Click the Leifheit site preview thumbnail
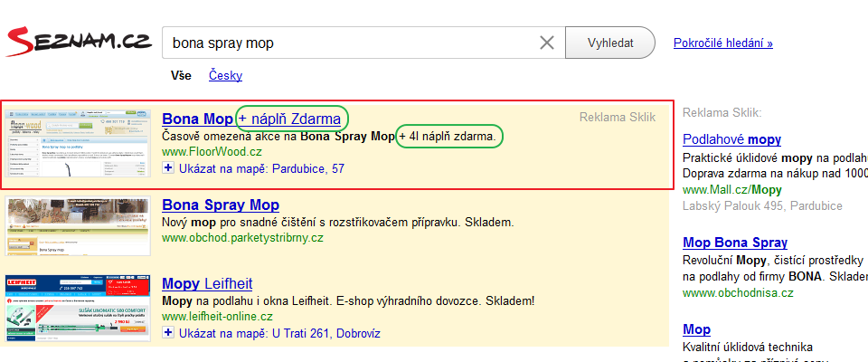The width and height of the screenshot is (868, 362). pyautogui.click(x=78, y=308)
